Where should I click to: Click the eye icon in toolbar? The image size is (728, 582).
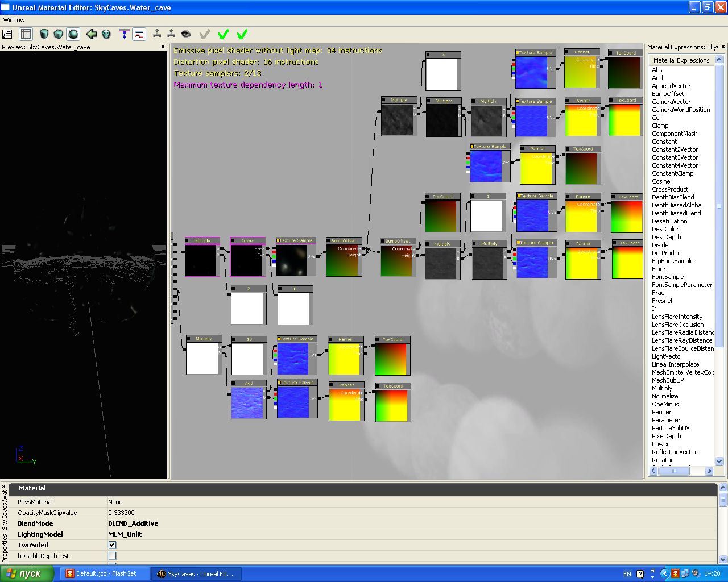pos(186,34)
